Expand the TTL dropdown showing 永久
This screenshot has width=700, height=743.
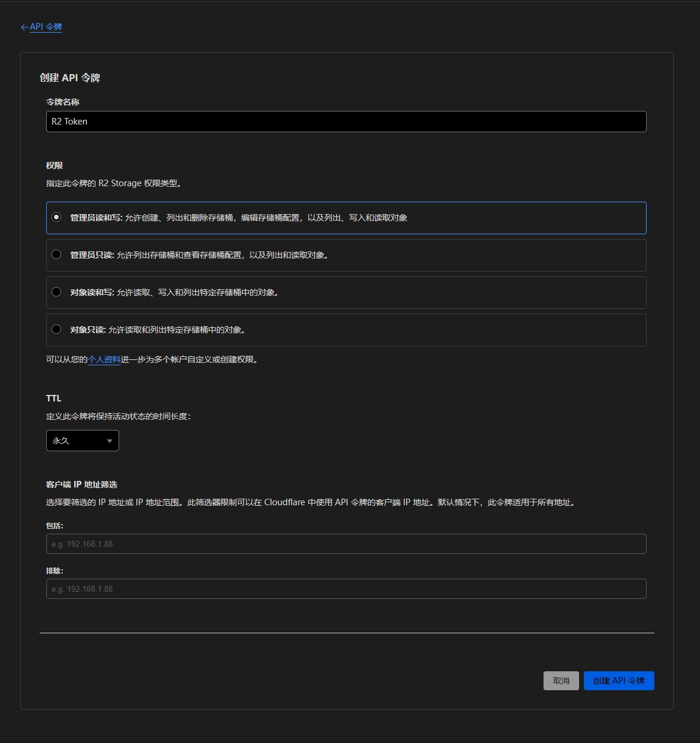click(82, 441)
